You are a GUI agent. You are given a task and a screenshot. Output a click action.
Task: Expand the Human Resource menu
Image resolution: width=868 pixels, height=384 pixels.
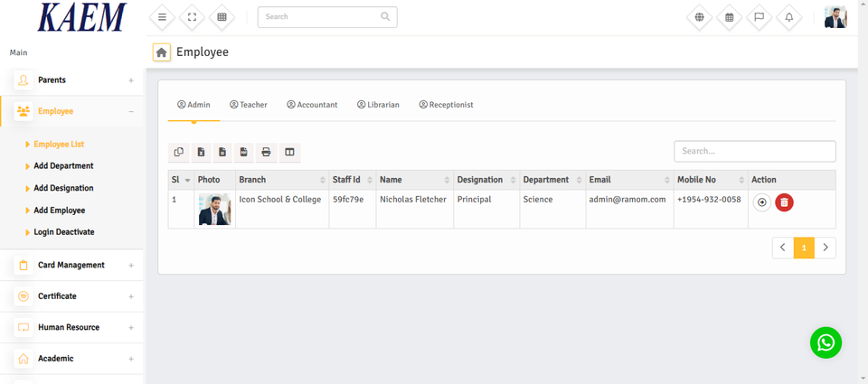pyautogui.click(x=72, y=328)
